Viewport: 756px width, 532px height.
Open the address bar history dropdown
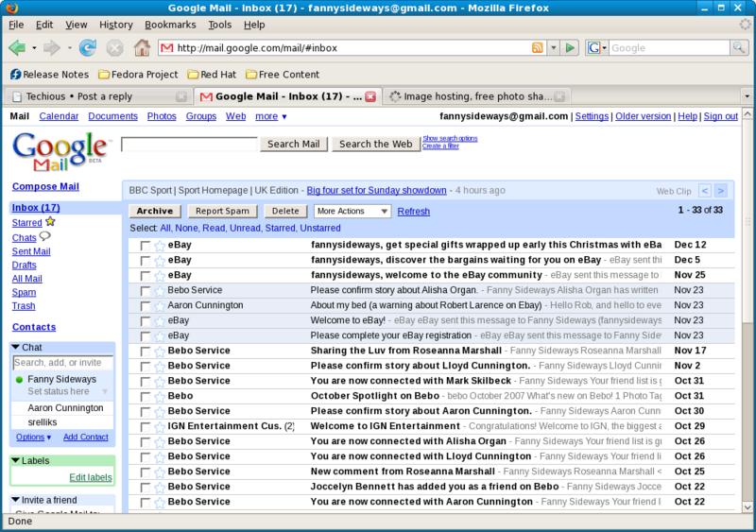coord(554,48)
